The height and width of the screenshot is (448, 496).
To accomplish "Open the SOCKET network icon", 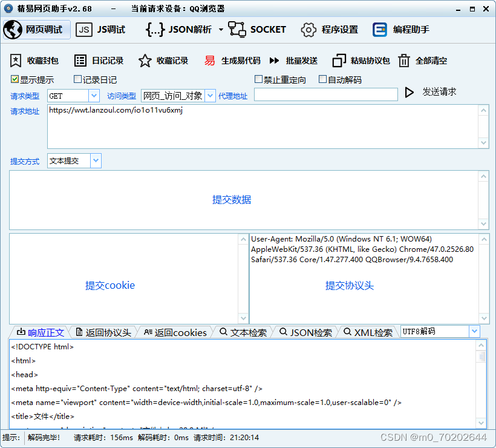I will tap(237, 30).
